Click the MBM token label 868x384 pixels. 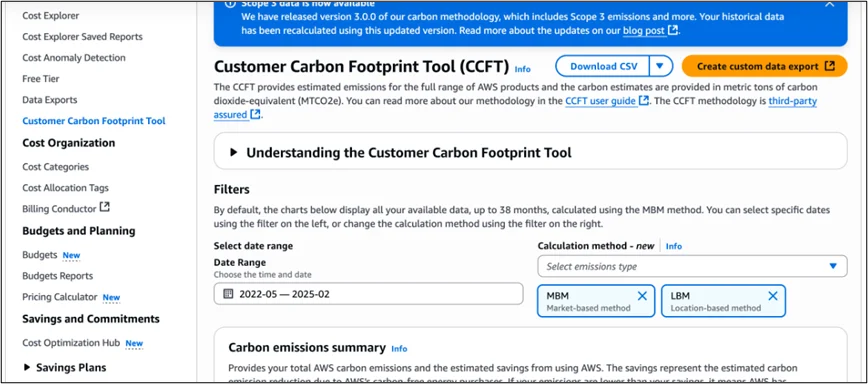[557, 296]
